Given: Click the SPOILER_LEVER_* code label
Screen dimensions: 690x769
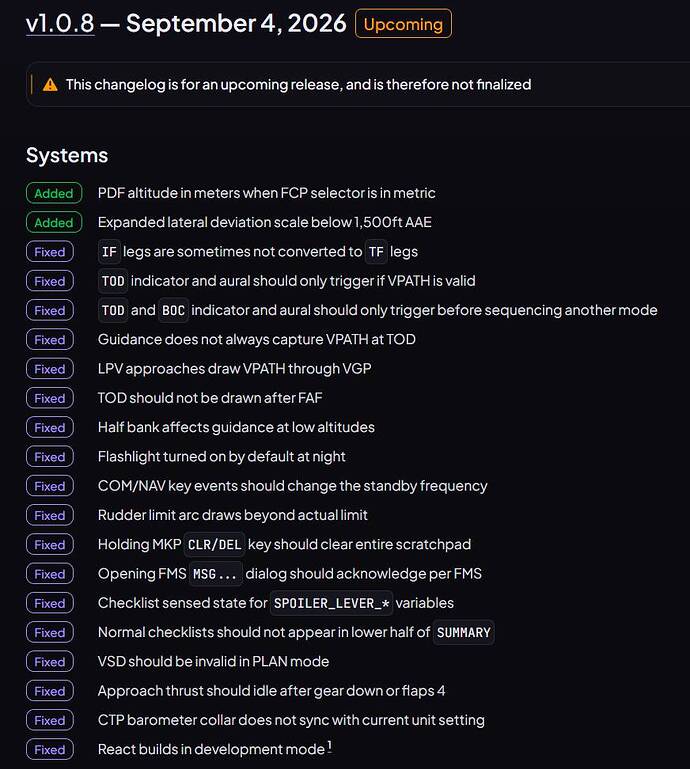Looking at the screenshot, I should [332, 603].
